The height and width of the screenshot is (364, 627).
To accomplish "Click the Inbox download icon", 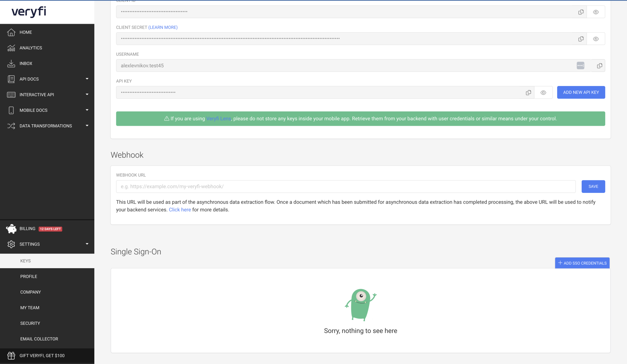I will 11,63.
